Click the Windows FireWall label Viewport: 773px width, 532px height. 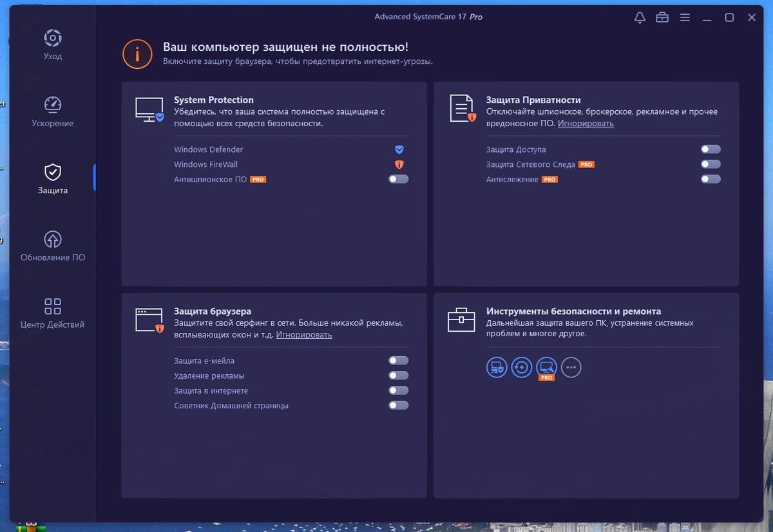point(206,164)
